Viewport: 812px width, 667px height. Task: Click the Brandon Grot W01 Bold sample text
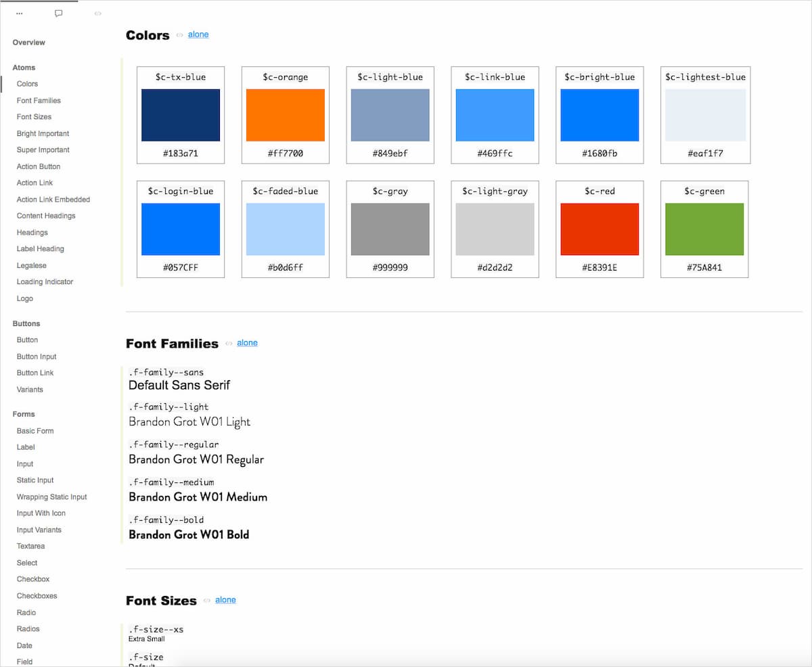(x=189, y=535)
